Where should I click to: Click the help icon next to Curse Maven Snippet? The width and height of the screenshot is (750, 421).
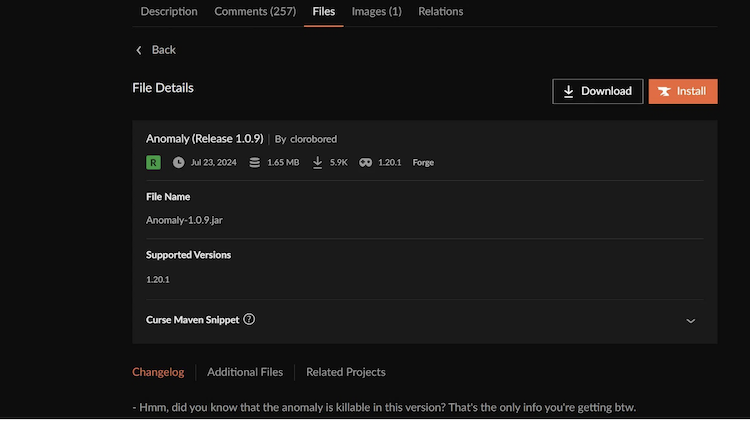pyautogui.click(x=249, y=320)
